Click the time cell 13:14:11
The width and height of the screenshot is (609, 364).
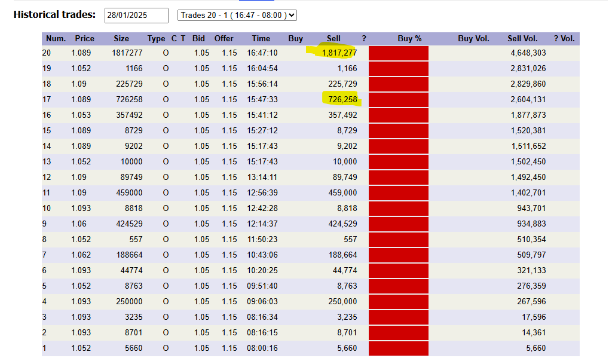(262, 177)
